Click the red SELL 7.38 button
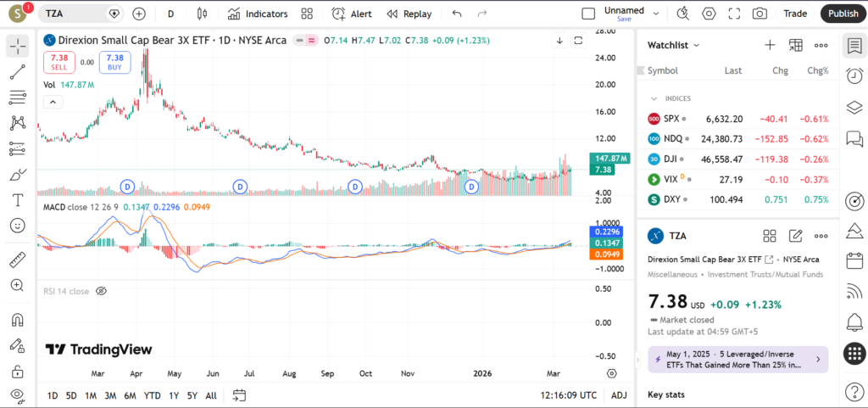 [59, 61]
